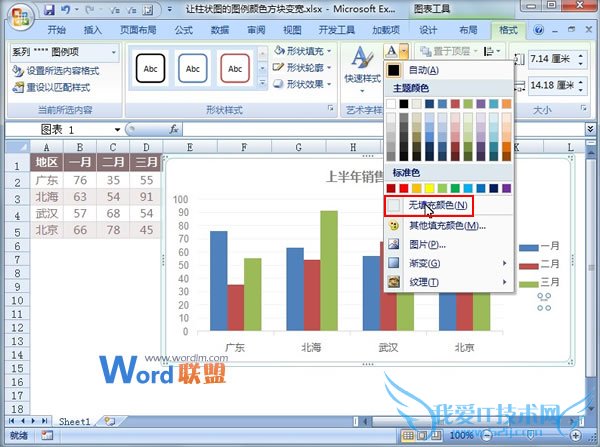This screenshot has height=447, width=600.
Task: Select cell with value 91
Action: [x=146, y=197]
